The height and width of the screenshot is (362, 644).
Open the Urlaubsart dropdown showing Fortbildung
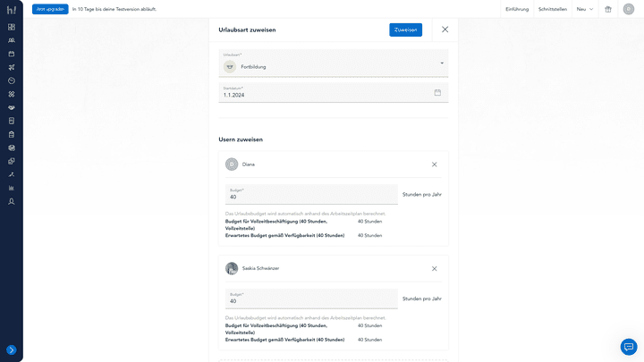pos(334,63)
